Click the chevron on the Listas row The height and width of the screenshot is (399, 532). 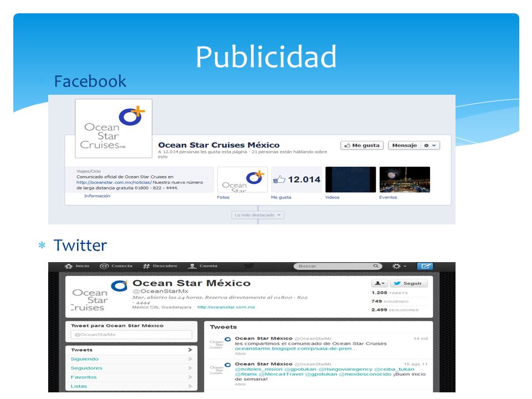click(190, 386)
